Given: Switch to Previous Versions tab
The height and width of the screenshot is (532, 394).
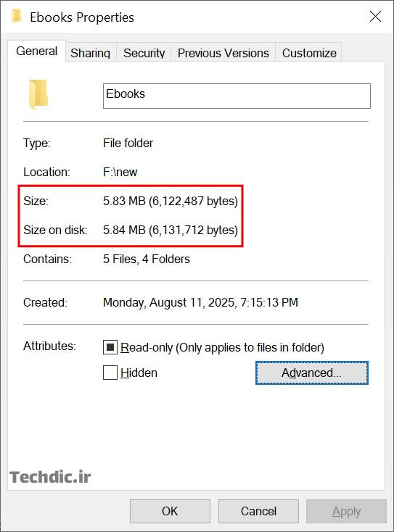Looking at the screenshot, I should 223,53.
